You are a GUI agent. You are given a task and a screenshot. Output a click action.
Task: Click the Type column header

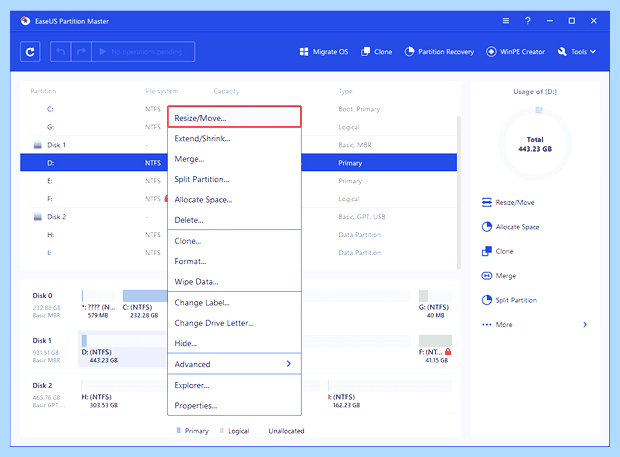click(x=345, y=91)
